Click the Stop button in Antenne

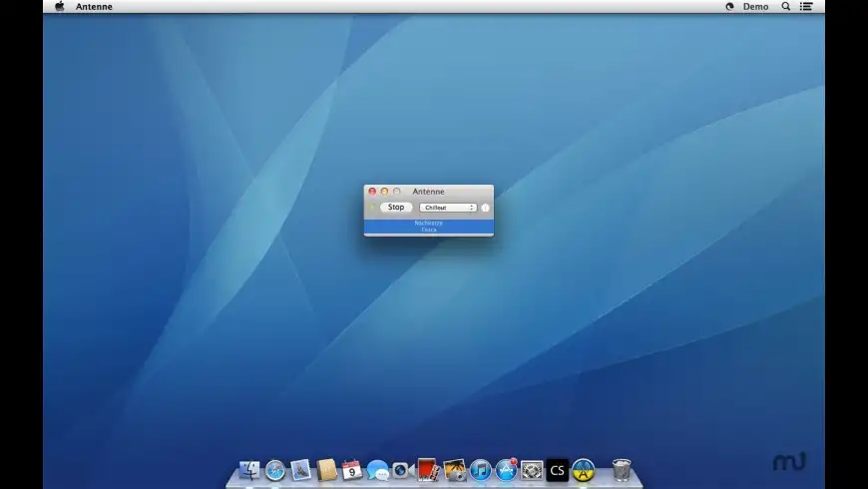click(396, 208)
